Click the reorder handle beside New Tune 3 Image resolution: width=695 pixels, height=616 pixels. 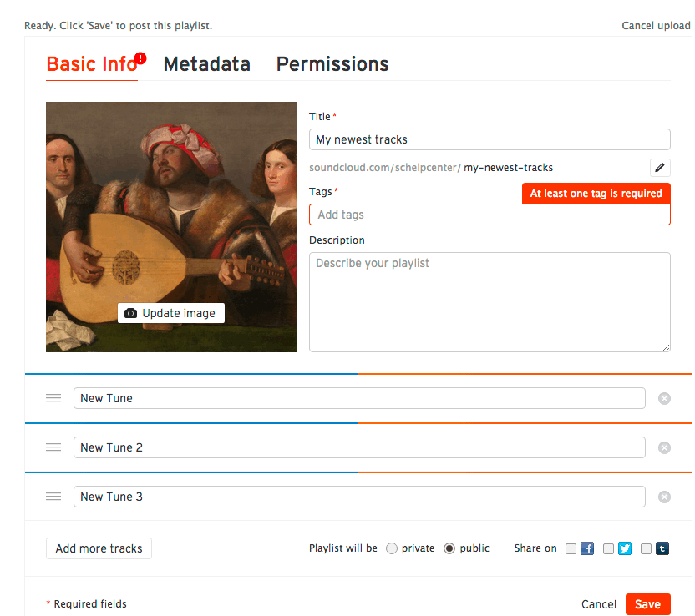pyautogui.click(x=53, y=496)
